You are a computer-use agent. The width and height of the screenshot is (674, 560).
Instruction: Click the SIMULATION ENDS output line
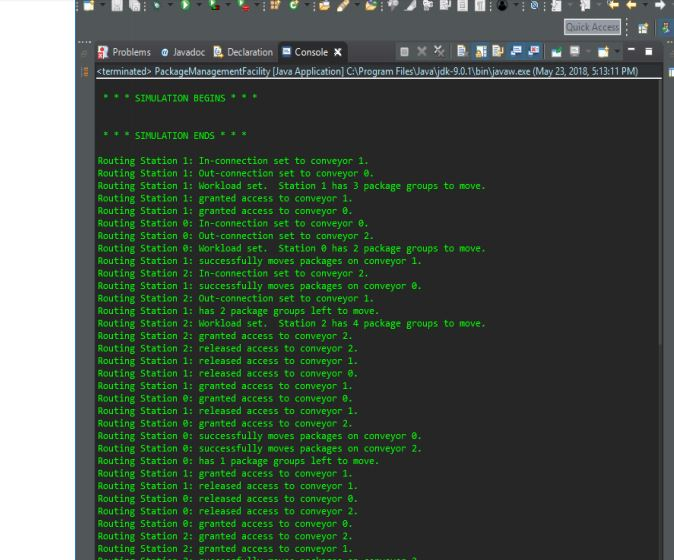(x=175, y=135)
